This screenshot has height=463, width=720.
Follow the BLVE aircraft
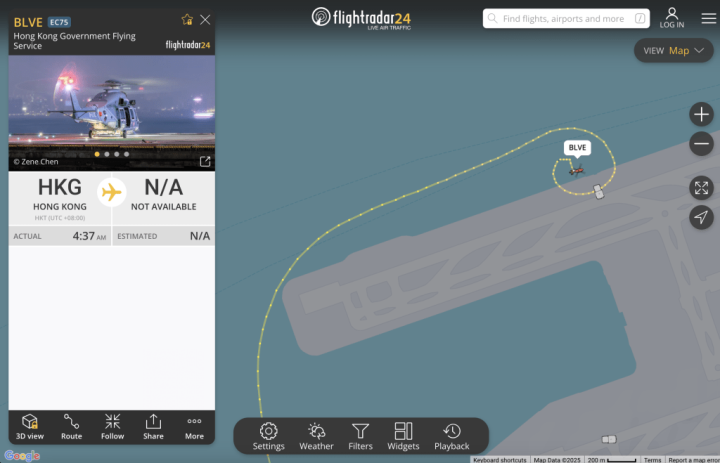112,427
